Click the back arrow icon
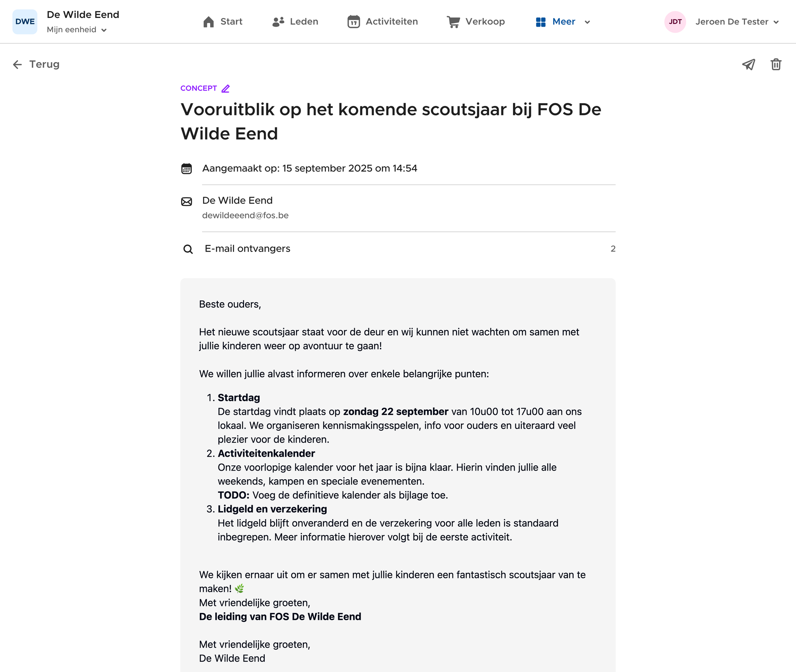This screenshot has width=796, height=672. [17, 64]
